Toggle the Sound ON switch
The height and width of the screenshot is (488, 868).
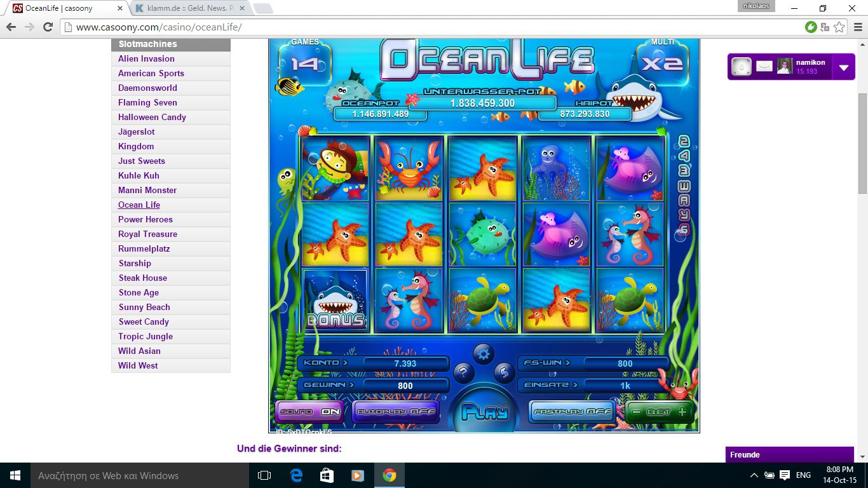[x=309, y=412]
